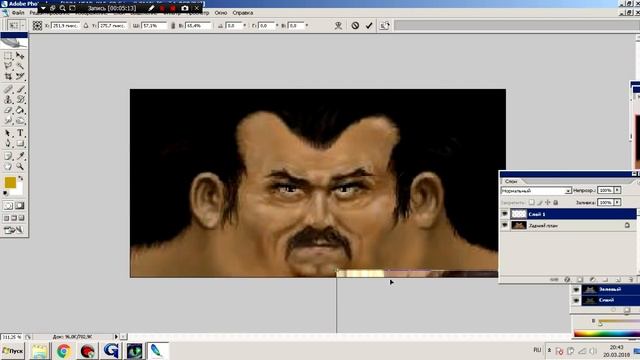Open the Файл menu
This screenshot has width=640, height=360.
tap(18, 13)
